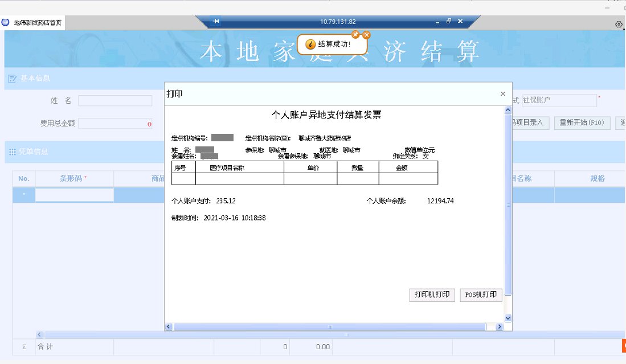Dismiss the 结算成功 notification with orange X
626x364 pixels.
click(366, 35)
